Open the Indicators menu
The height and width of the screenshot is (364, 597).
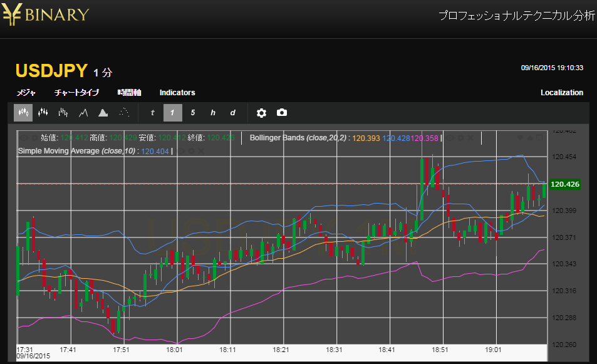[177, 93]
